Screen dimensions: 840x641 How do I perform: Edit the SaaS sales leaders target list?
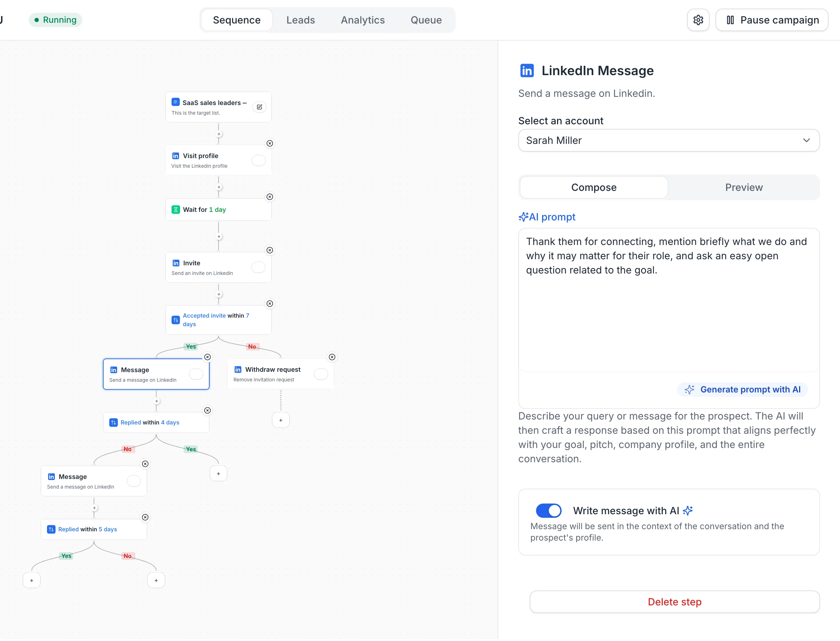pos(259,107)
